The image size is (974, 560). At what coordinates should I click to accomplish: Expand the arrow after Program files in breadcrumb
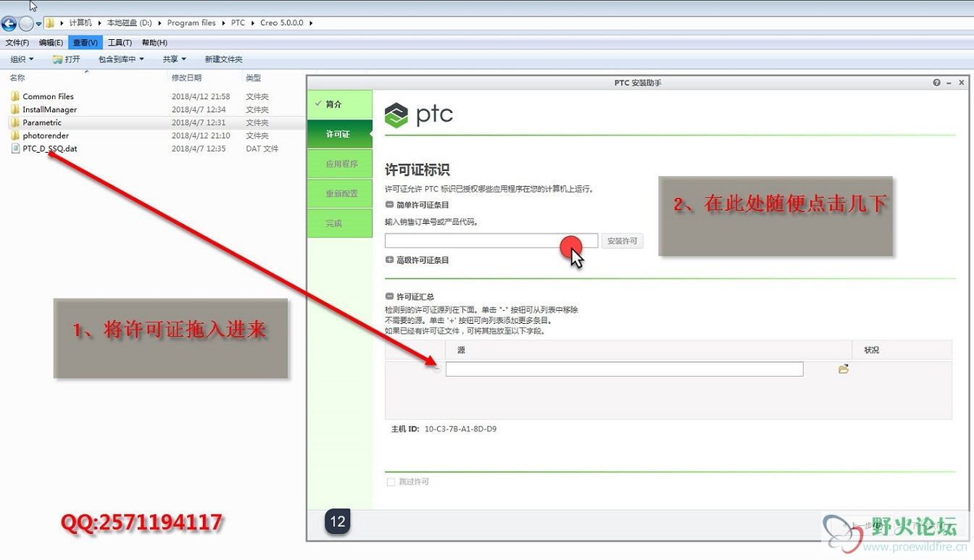(x=224, y=23)
